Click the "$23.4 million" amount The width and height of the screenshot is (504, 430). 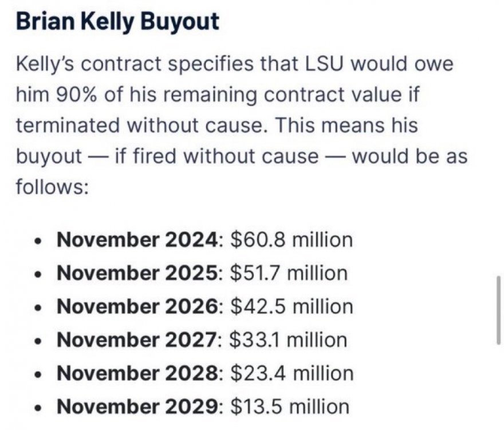pyautogui.click(x=292, y=373)
